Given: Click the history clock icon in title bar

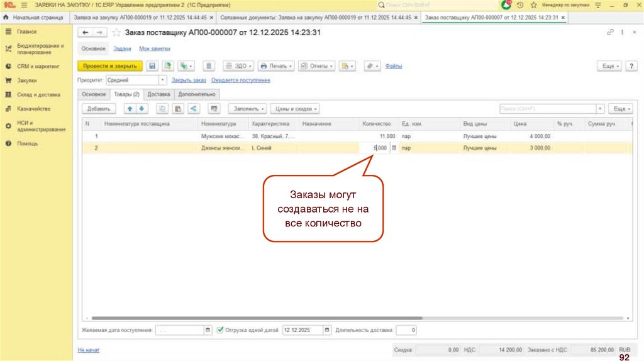Looking at the screenshot, I should [x=520, y=5].
